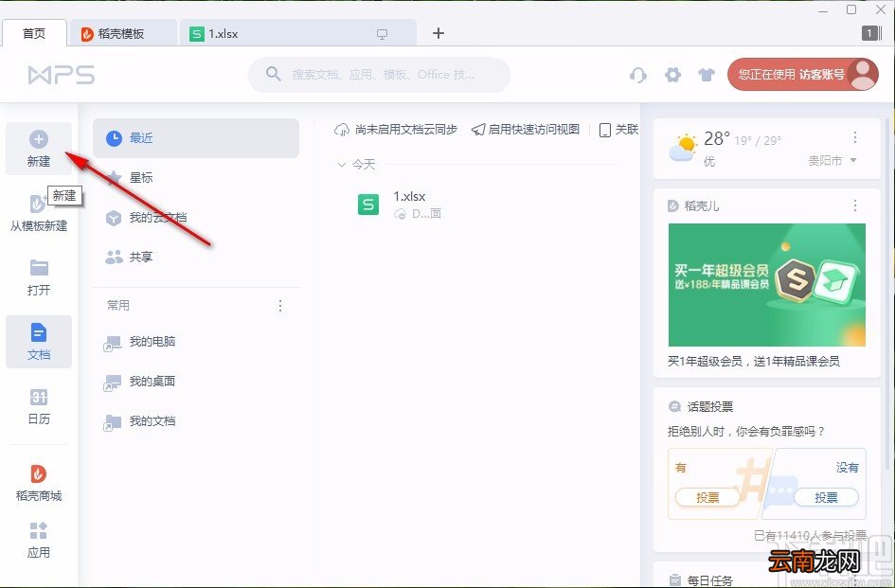895x588 pixels.
Task: Click the tab counter icon showing 1
Action: click(x=870, y=33)
